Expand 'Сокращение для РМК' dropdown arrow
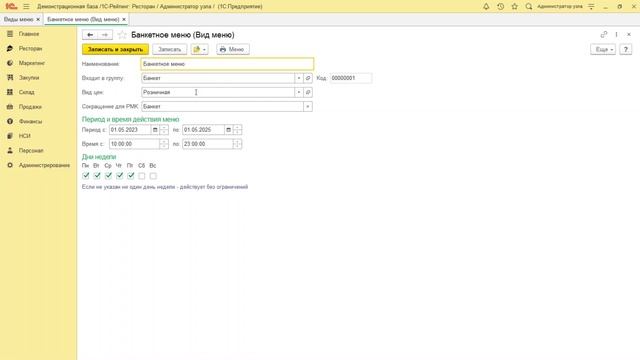 tap(308, 107)
